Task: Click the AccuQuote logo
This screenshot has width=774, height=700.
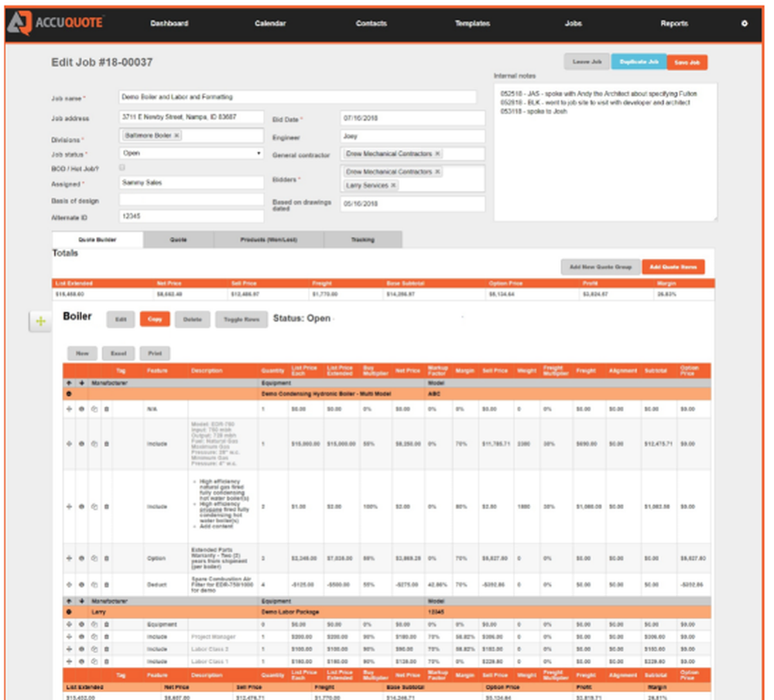Action: 56,22
